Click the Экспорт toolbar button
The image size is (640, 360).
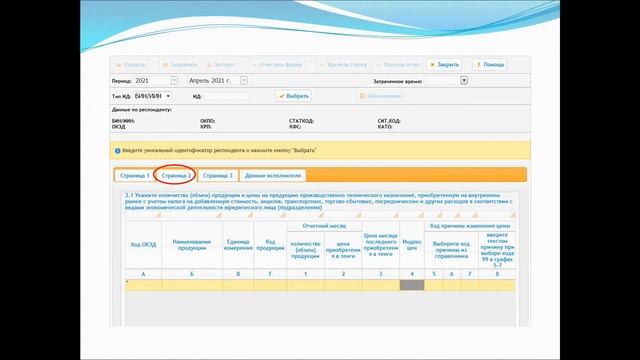[220, 65]
